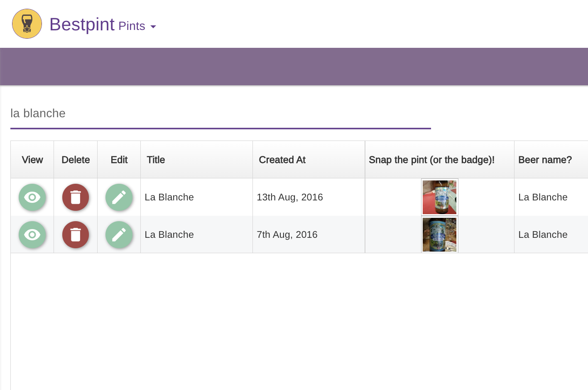Focus the search field containing la blanche
The height and width of the screenshot is (390, 588).
point(220,114)
